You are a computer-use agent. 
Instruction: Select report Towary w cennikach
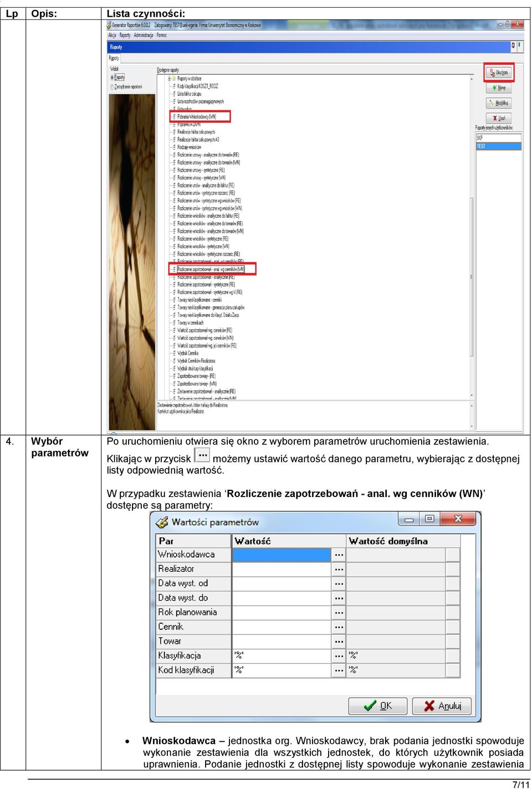pos(191,322)
